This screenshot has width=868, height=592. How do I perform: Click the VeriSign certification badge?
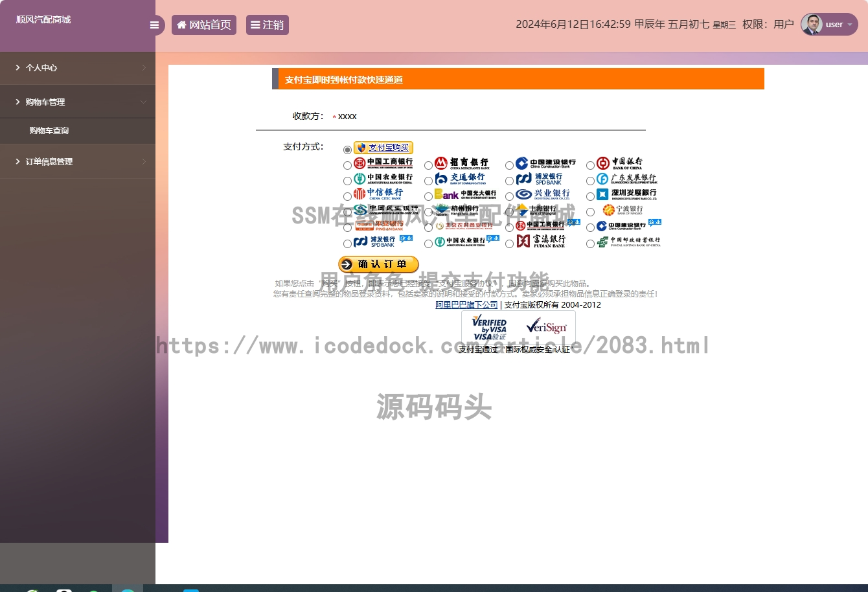[547, 326]
